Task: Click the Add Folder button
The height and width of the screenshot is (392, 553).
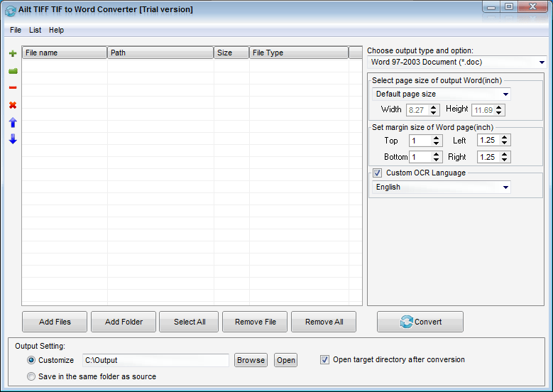Action: point(124,322)
